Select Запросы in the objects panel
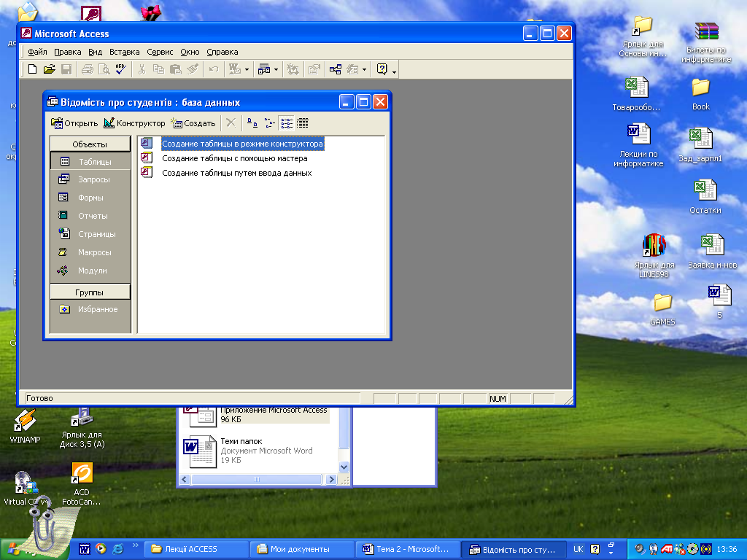This screenshot has height=560, width=747. (x=90, y=179)
